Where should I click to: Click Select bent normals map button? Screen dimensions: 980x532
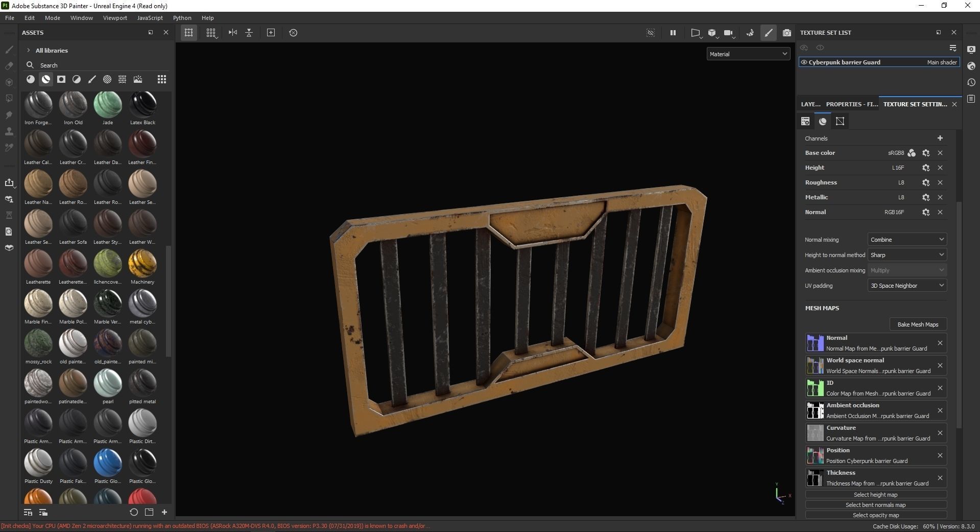pyautogui.click(x=876, y=505)
